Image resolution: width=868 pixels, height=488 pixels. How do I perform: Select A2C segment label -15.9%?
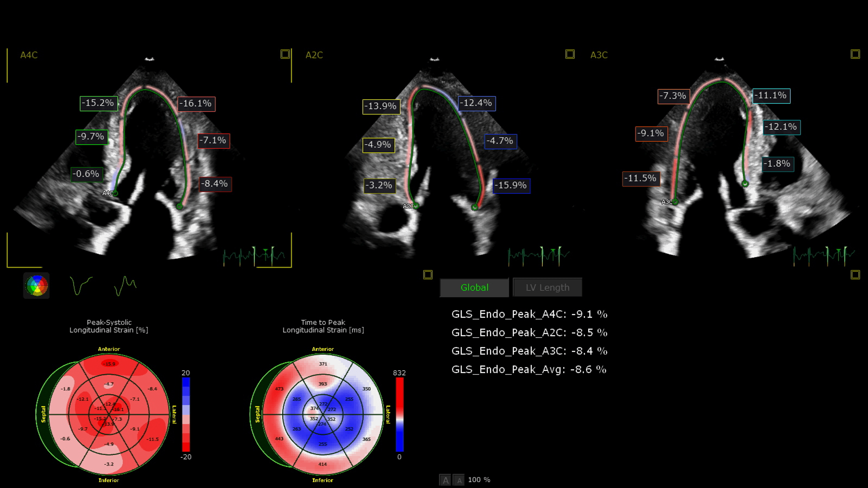(x=512, y=186)
